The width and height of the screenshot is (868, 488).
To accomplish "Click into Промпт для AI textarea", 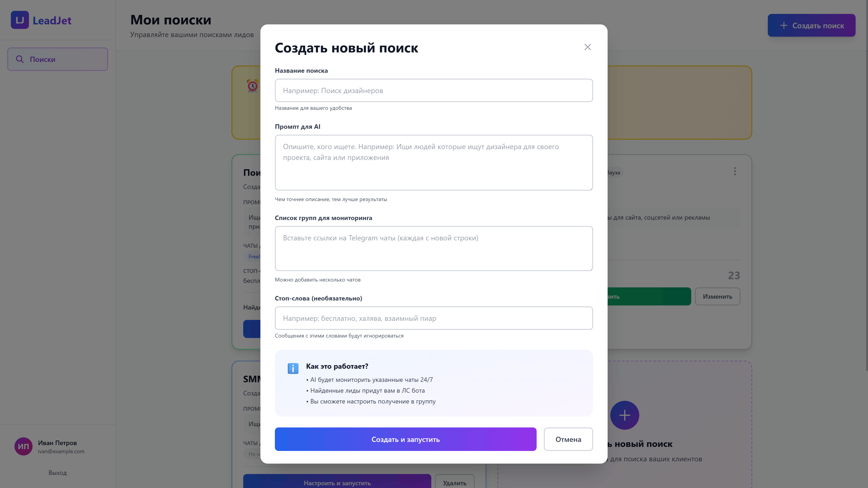I will 434,163.
